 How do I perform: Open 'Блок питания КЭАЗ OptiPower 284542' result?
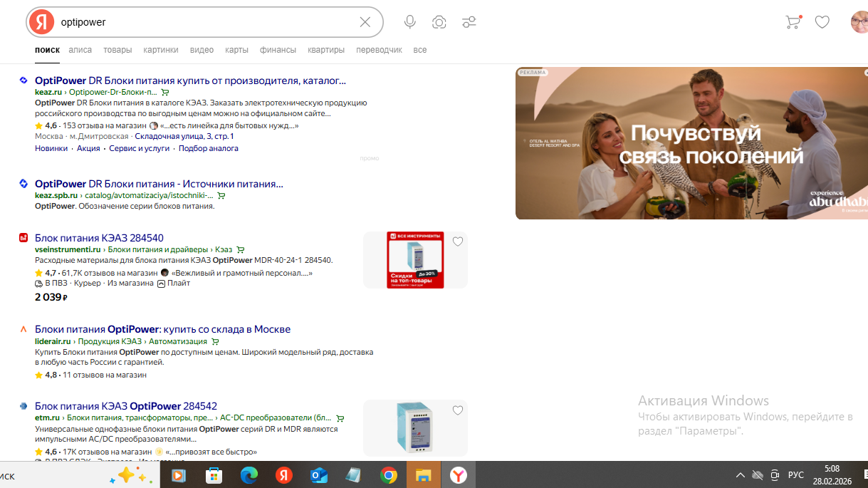pyautogui.click(x=126, y=406)
